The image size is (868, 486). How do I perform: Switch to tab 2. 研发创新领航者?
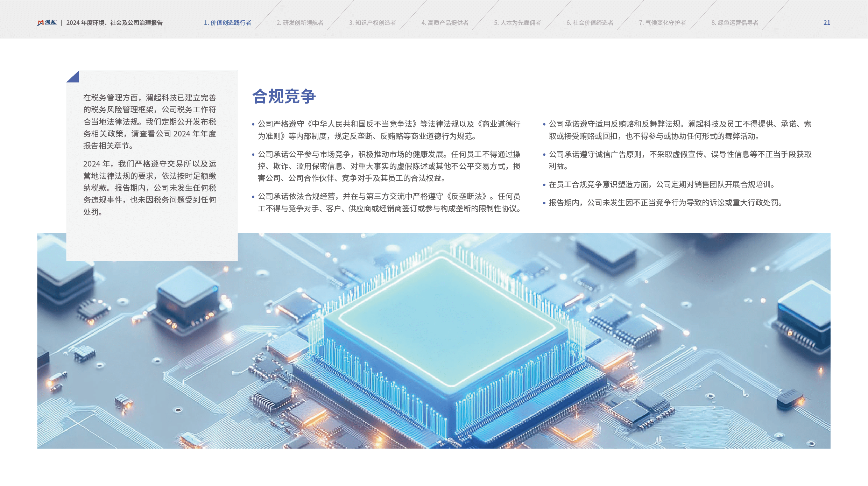coord(300,23)
